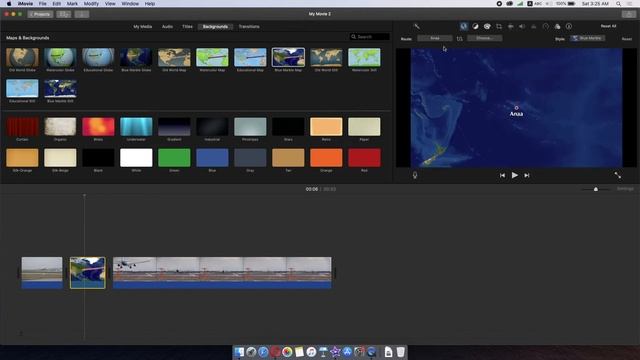Select the White solid background swatch
Image resolution: width=640 pixels, height=360 pixels.
tap(136, 158)
